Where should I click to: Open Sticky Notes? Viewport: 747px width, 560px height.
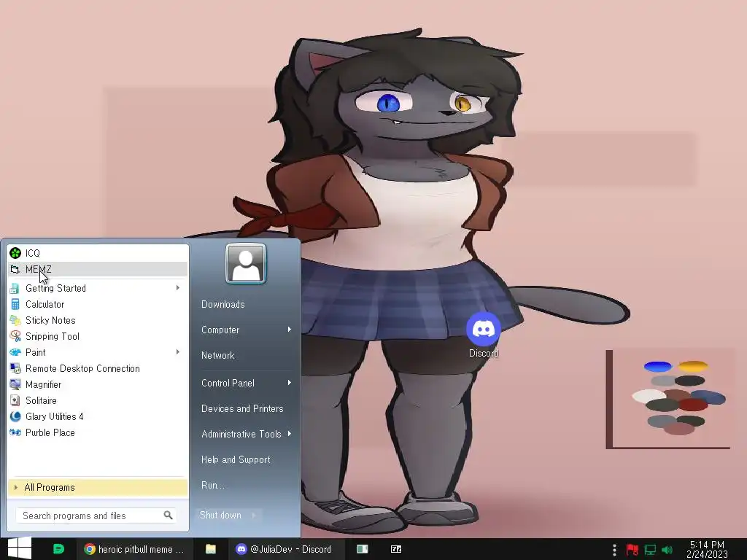pos(98,321)
